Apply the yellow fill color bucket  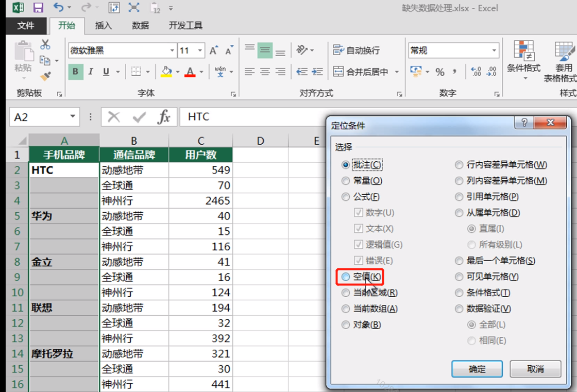pos(166,72)
